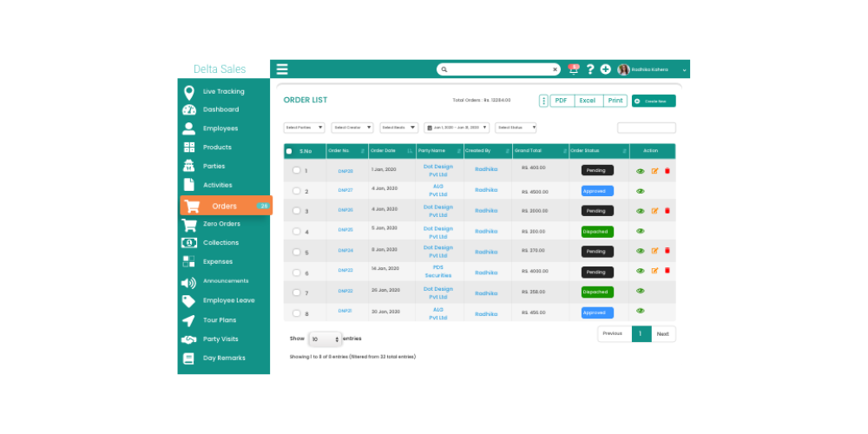The height and width of the screenshot is (434, 868).
Task: Open the date range picker dropdown
Action: coord(457,128)
